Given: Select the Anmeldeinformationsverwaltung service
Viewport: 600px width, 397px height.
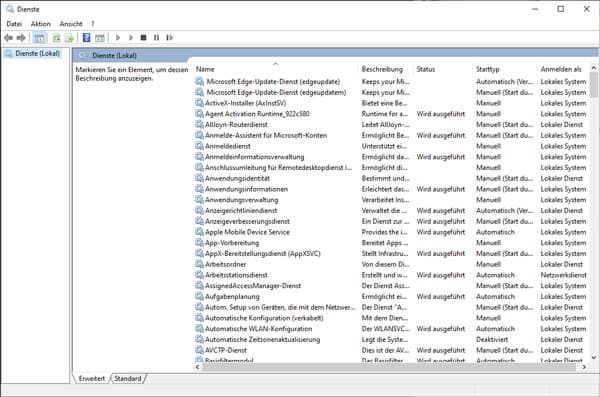Looking at the screenshot, I should [x=391, y=156].
